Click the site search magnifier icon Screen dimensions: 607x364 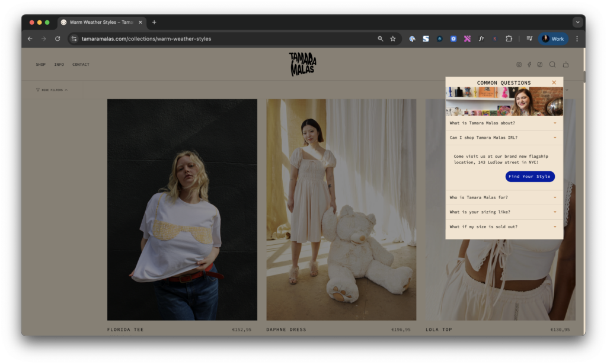552,65
